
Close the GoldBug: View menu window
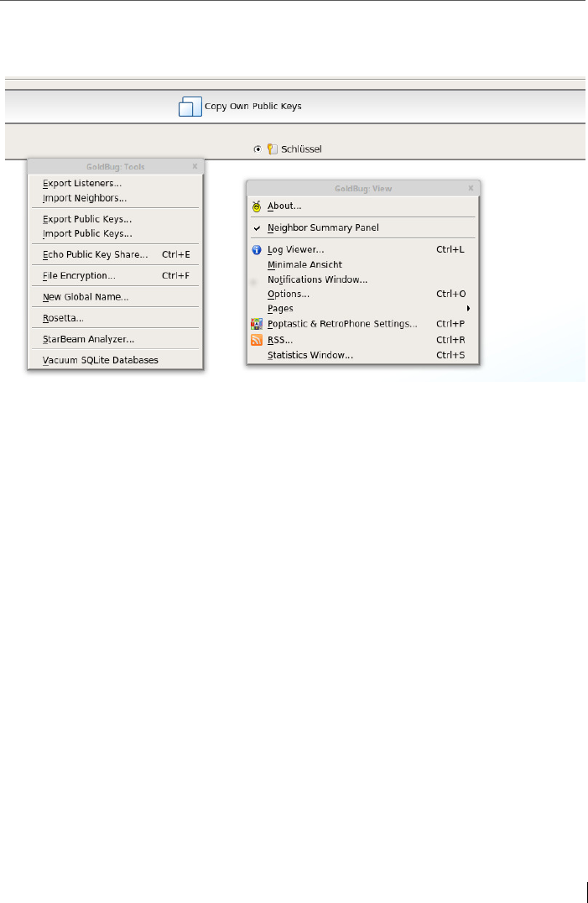click(471, 188)
